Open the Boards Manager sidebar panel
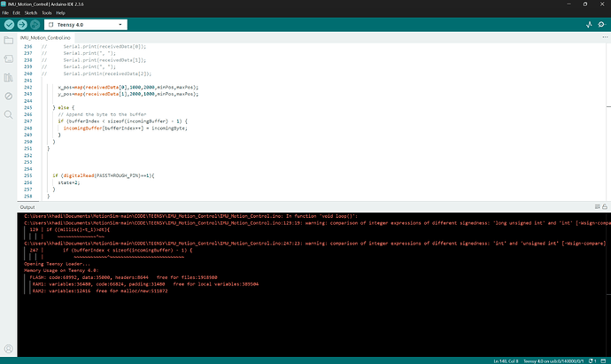 [9, 58]
